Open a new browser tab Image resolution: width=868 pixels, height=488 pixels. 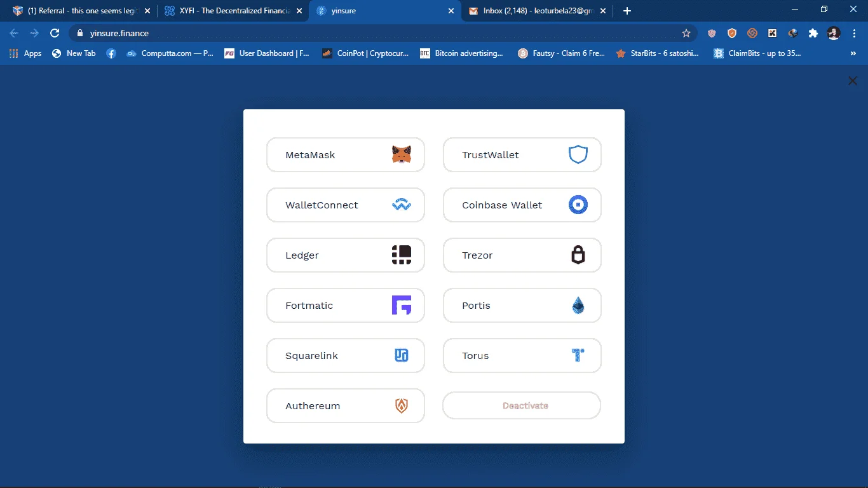(x=627, y=11)
